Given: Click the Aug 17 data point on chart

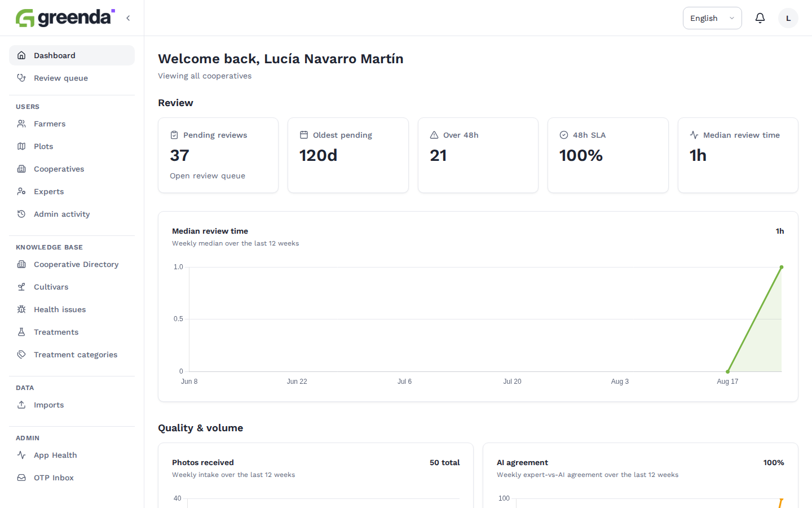Looking at the screenshot, I should (727, 371).
